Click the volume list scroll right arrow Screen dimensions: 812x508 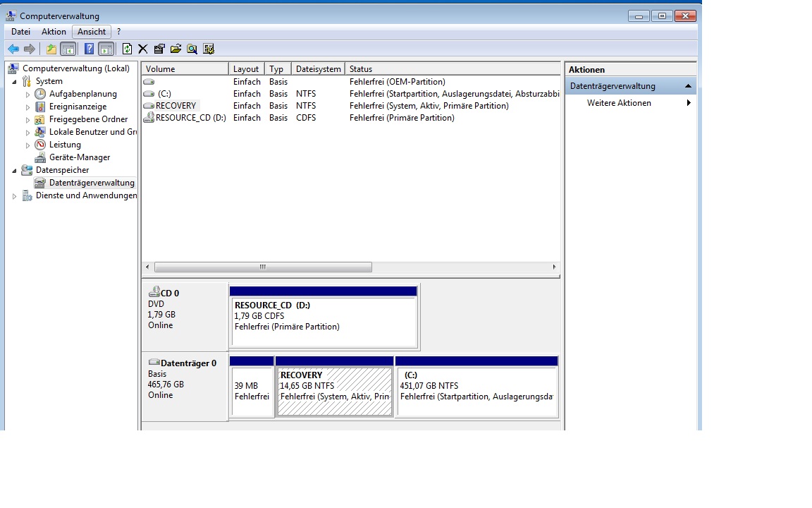[554, 267]
